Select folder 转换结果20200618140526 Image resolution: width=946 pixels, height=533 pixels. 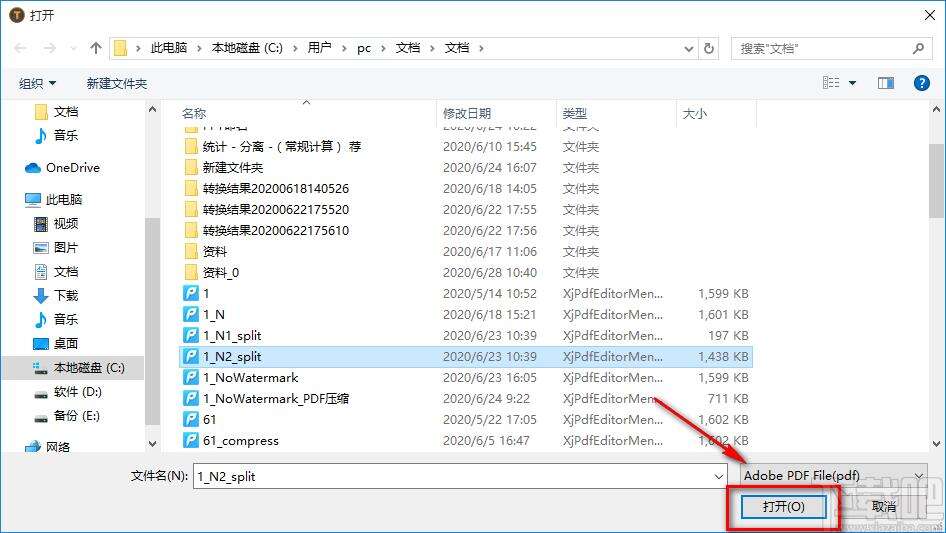coord(276,189)
